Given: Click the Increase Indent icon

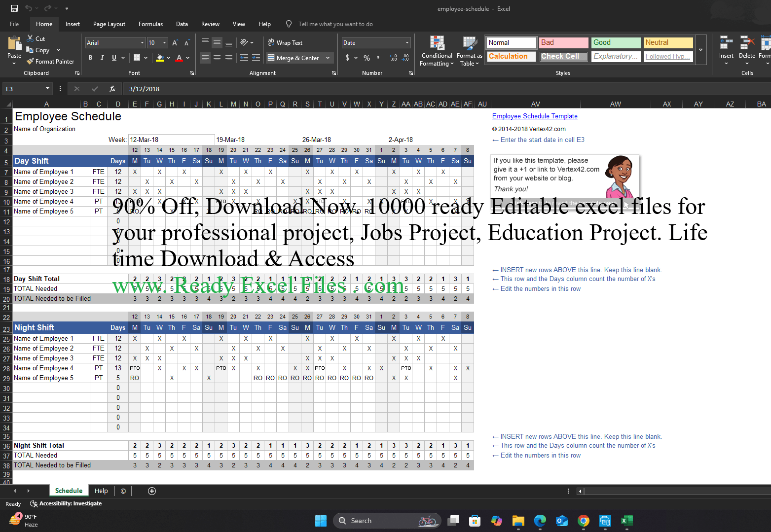Looking at the screenshot, I should (256, 58).
